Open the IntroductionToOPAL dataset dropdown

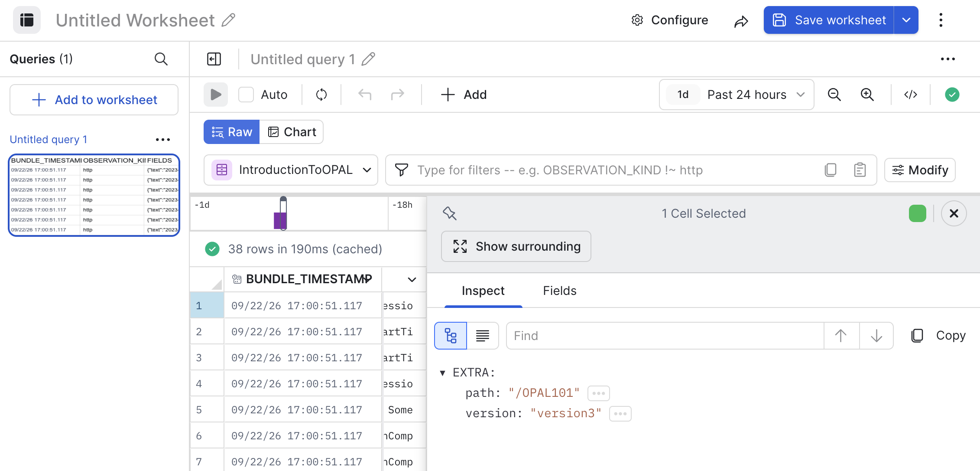point(291,170)
